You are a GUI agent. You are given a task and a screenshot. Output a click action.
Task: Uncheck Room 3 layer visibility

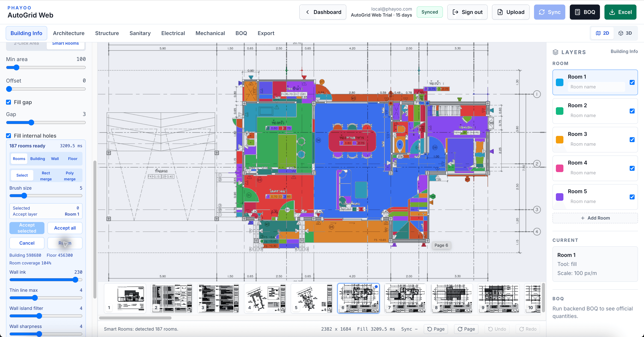(x=632, y=140)
